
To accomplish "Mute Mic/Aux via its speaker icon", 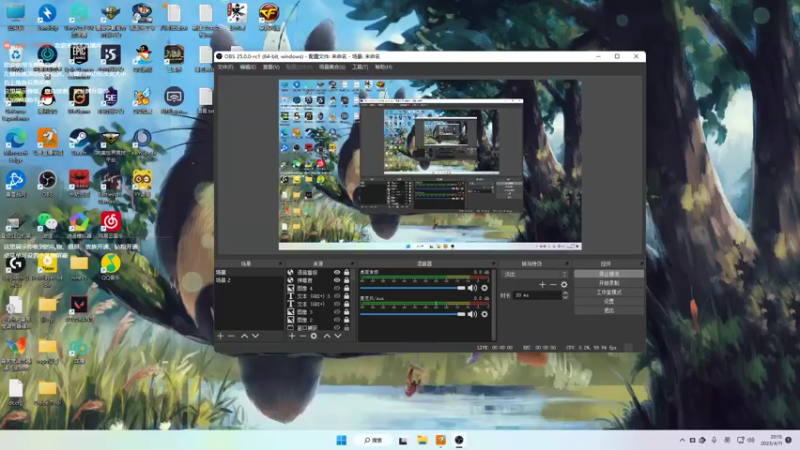I will [472, 314].
